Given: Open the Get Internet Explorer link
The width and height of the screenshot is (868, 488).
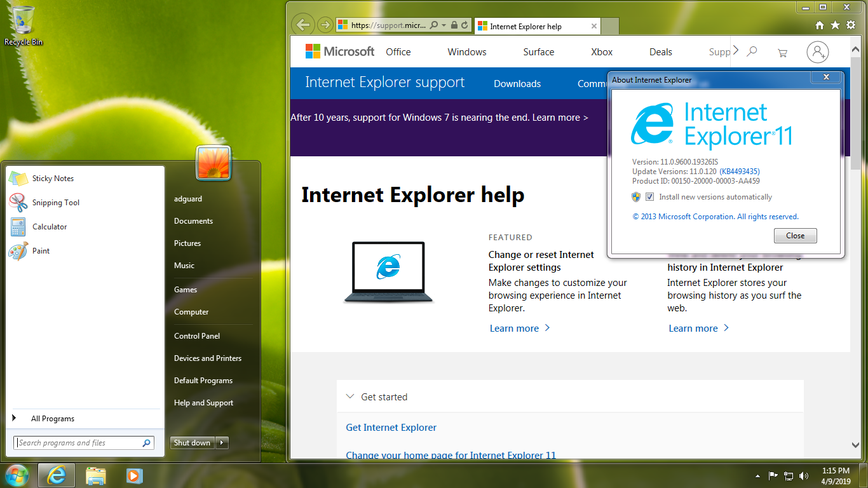Looking at the screenshot, I should [391, 428].
